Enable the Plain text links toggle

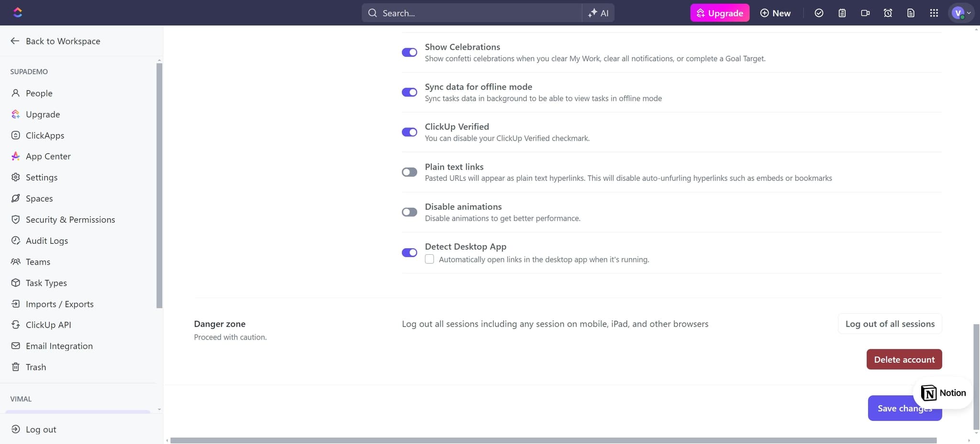409,172
